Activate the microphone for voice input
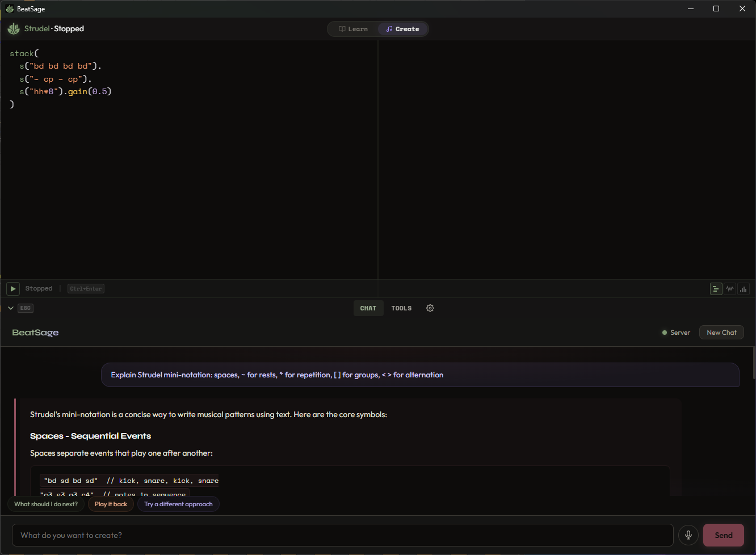The width and height of the screenshot is (756, 555). [x=688, y=535]
